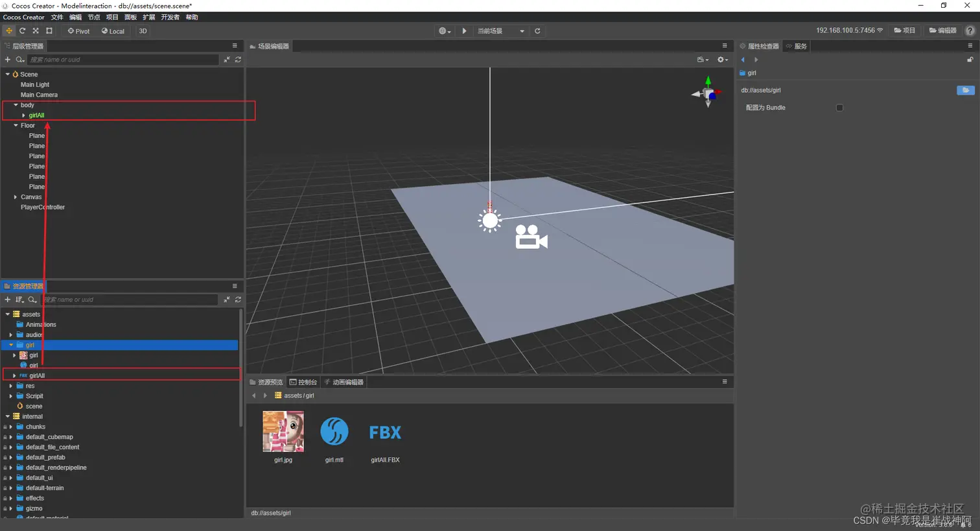Screen dimensions: 980x531
Task: Toggle the 3D view button
Action: tap(143, 30)
